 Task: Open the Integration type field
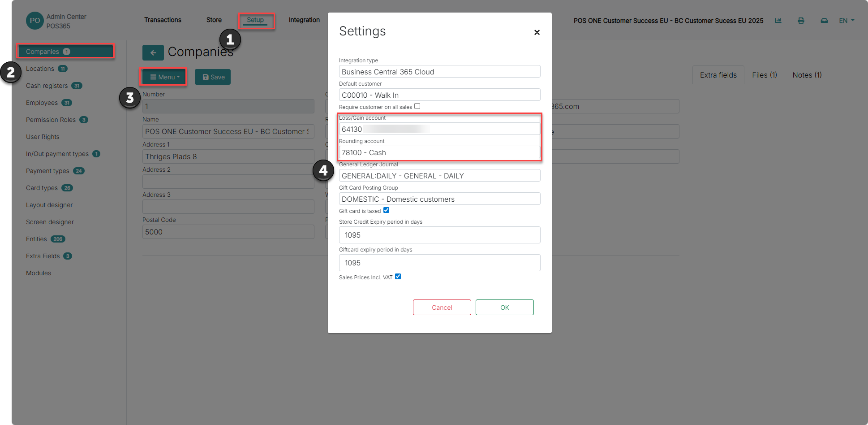[x=439, y=72]
